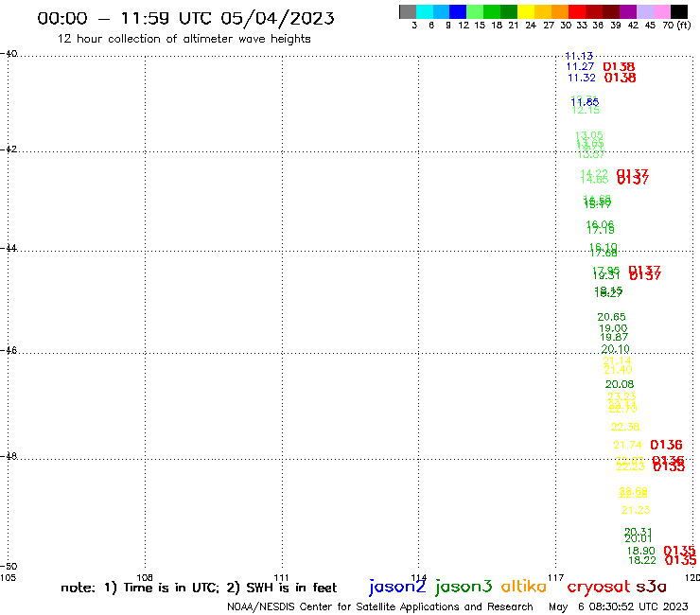Click the red time label 0136 beside 21.74
The height and width of the screenshot is (615, 700).
[x=667, y=445]
